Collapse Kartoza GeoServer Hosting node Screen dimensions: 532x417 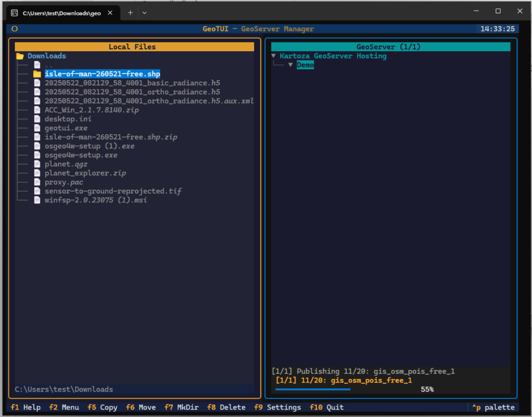pos(273,56)
